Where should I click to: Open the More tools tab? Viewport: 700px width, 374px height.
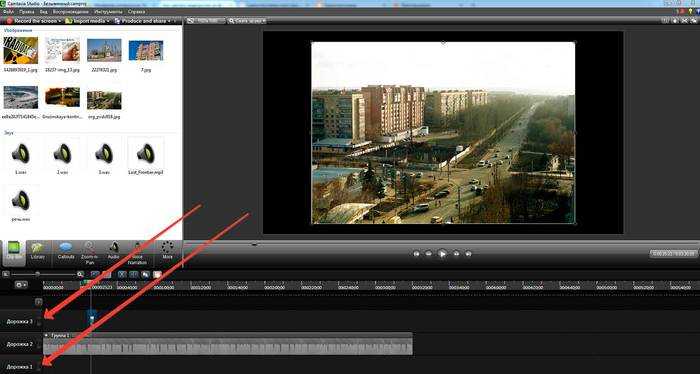[x=167, y=251]
